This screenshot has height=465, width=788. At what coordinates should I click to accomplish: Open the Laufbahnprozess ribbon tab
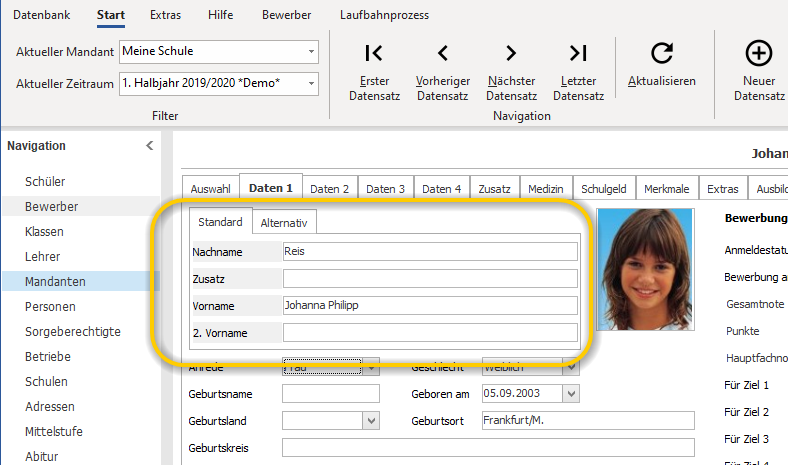pyautogui.click(x=384, y=15)
